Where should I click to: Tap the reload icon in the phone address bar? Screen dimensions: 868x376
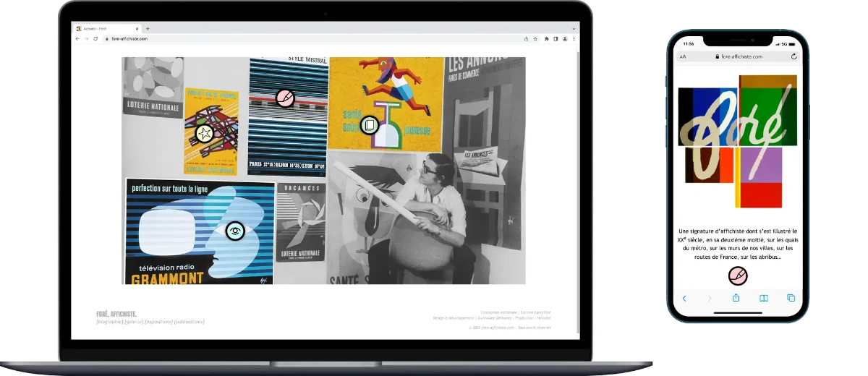(793, 56)
